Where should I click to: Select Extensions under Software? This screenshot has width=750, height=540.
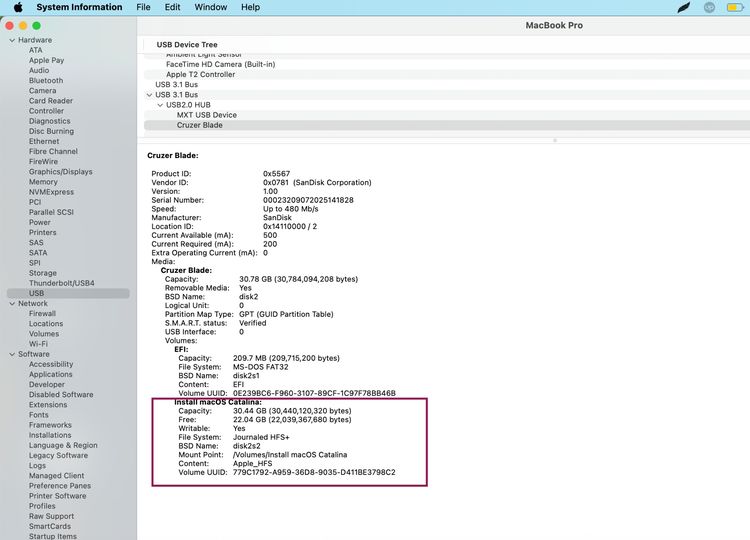pos(48,405)
